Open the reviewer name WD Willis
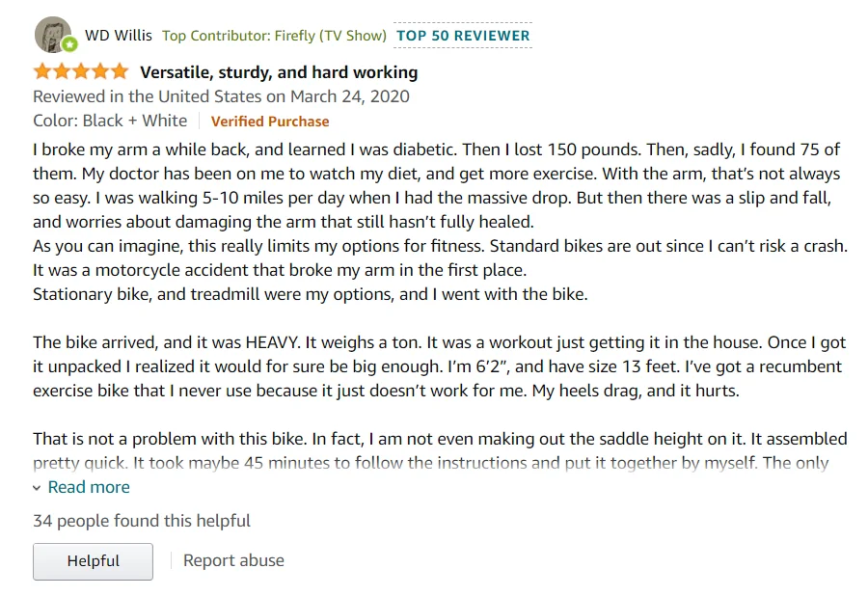This screenshot has width=868, height=596. coord(119,36)
